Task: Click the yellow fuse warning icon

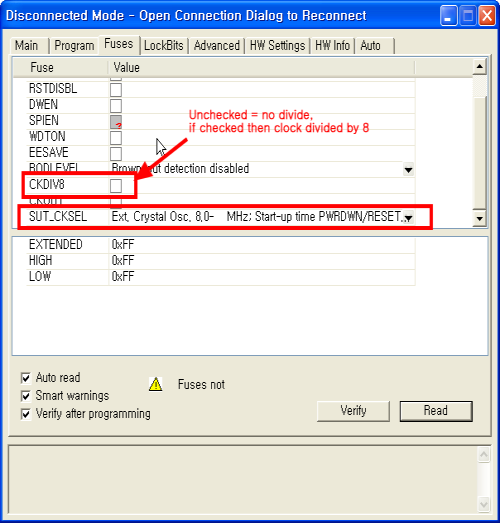Action: pos(155,384)
